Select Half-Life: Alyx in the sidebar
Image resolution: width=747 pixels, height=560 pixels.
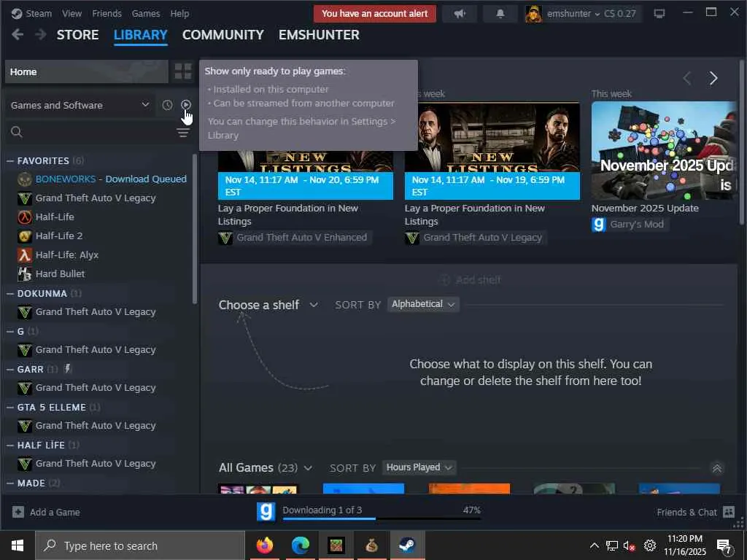(67, 255)
